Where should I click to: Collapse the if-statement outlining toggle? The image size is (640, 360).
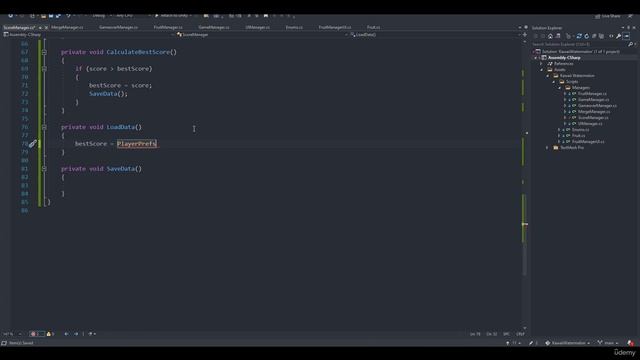point(44,69)
